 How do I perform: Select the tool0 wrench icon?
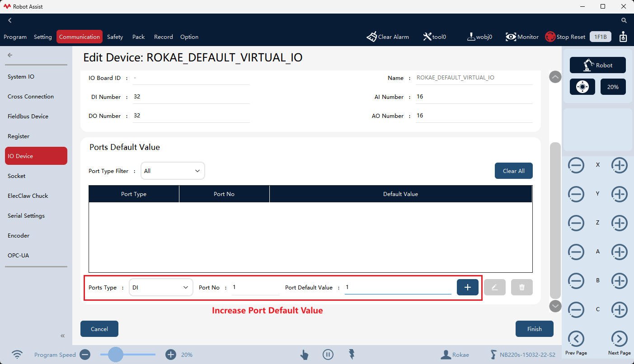tap(427, 37)
